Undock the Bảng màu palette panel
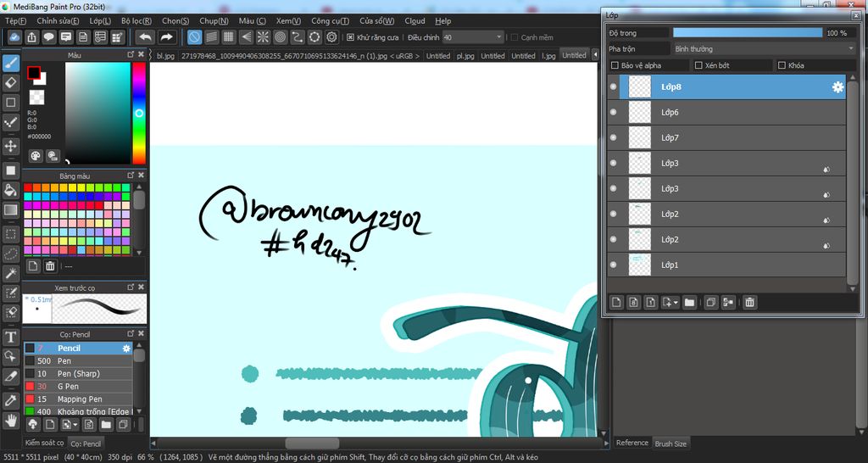This screenshot has height=463, width=868. click(x=131, y=175)
